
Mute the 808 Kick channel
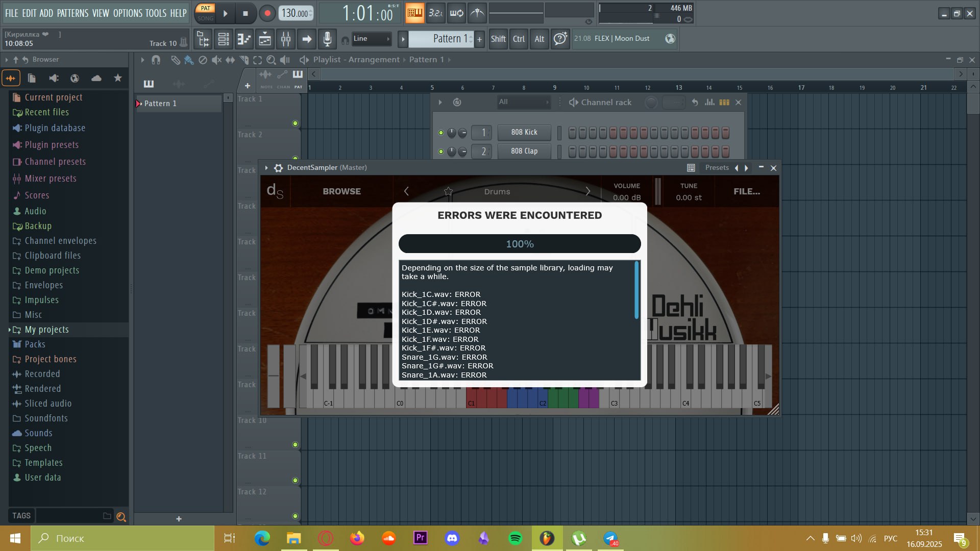pos(441,133)
